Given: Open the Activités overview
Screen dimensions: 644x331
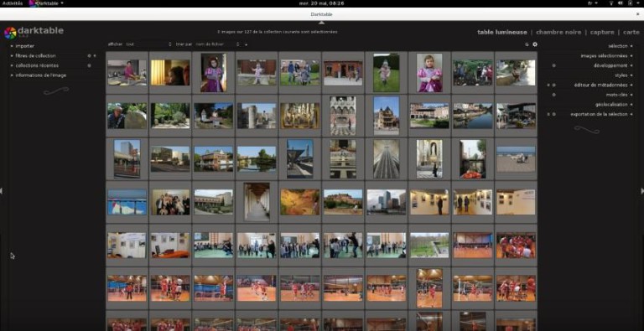Looking at the screenshot, I should click(x=13, y=3).
